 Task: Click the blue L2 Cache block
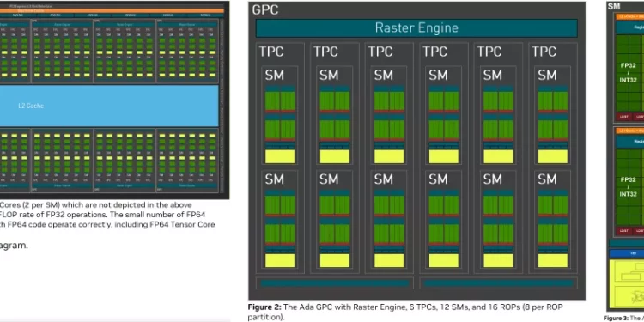coord(109,106)
